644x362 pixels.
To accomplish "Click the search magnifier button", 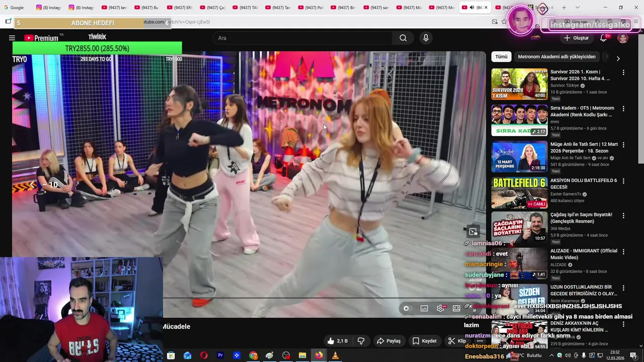I will tap(403, 38).
